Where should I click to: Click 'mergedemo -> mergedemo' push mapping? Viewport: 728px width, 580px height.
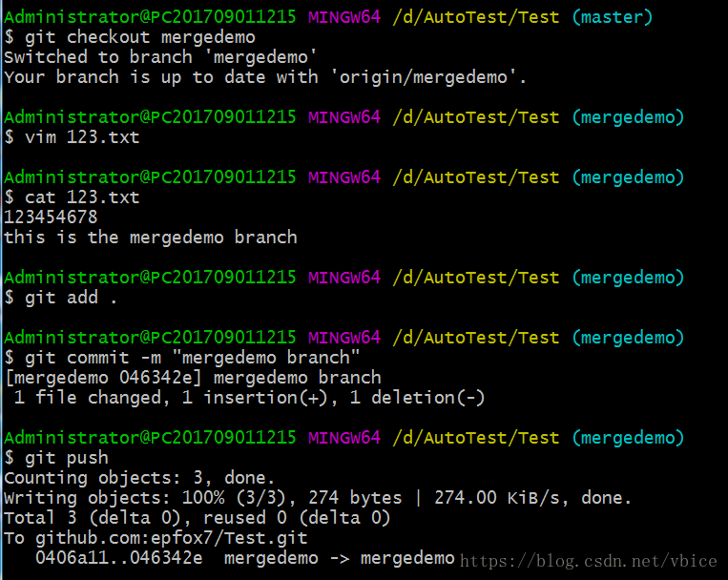click(340, 558)
